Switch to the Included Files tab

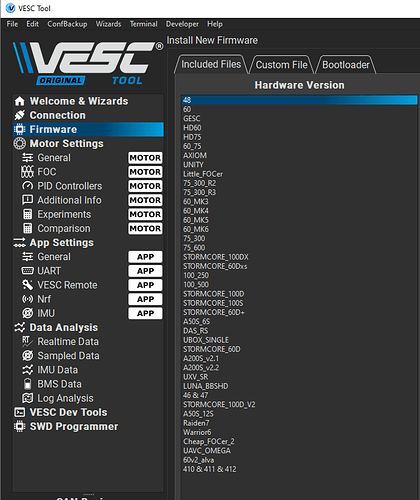(x=211, y=64)
